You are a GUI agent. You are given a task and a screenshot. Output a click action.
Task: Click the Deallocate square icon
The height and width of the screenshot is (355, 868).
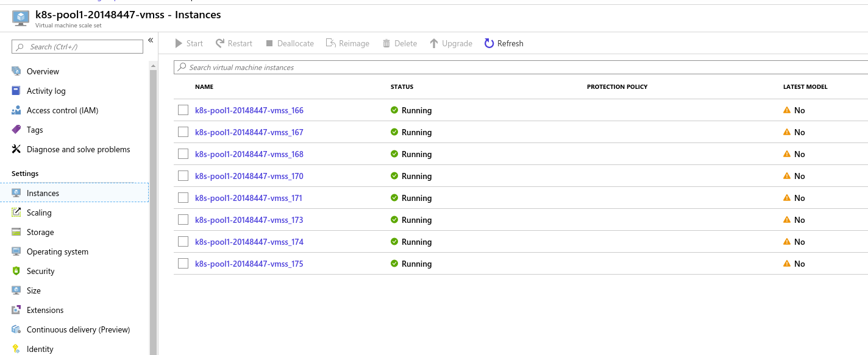(268, 43)
